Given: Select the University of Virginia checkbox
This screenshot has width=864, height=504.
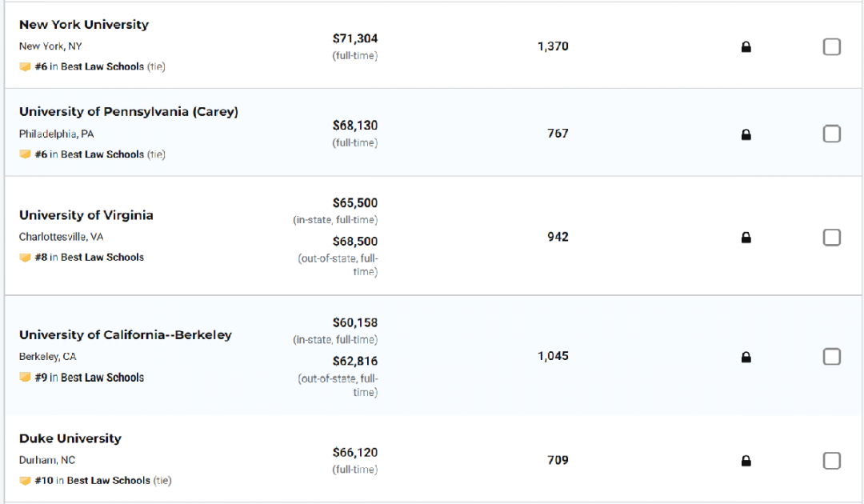Looking at the screenshot, I should click(832, 238).
